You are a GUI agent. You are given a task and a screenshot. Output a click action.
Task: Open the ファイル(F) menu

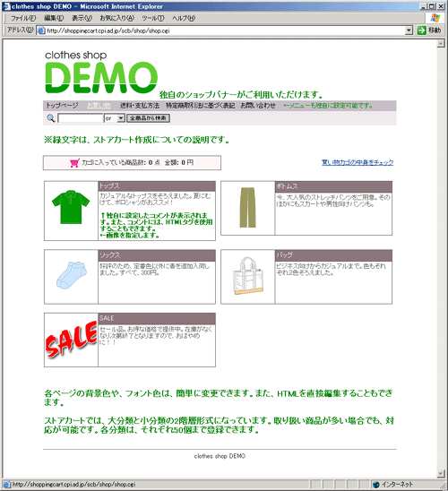coord(23,18)
